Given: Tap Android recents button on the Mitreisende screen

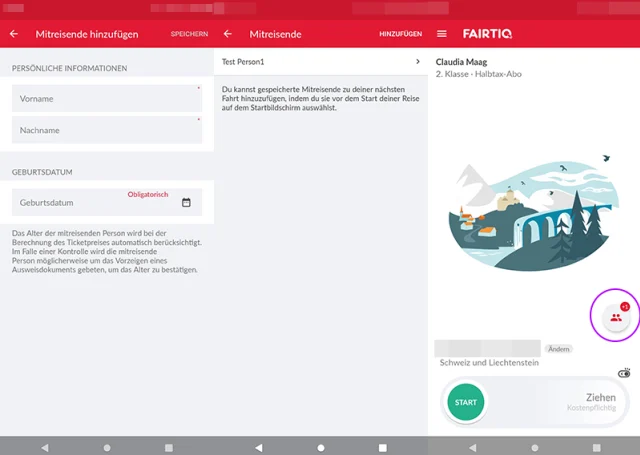Looking at the screenshot, I should click(x=382, y=448).
